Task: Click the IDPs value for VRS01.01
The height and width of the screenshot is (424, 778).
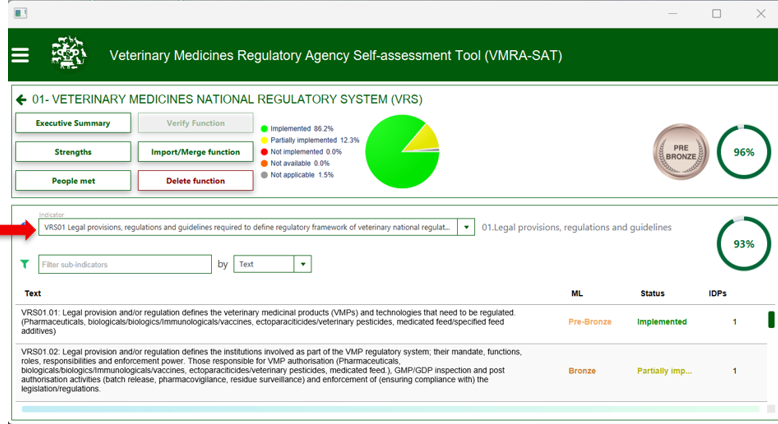Action: point(735,322)
